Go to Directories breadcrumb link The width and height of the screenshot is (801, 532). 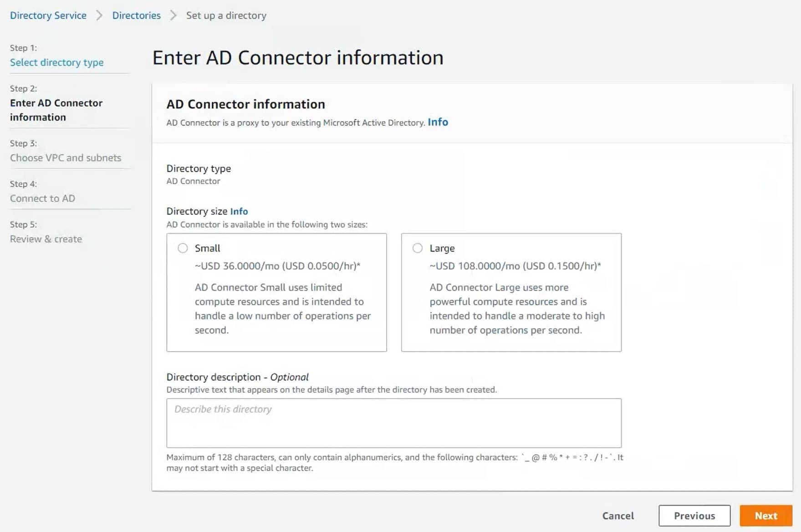coord(136,15)
